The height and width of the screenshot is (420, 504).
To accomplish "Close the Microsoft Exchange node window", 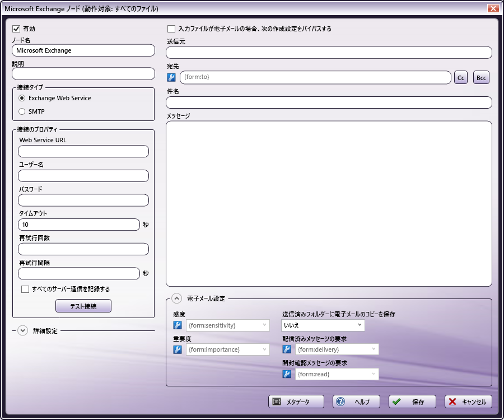I will pyautogui.click(x=493, y=8).
